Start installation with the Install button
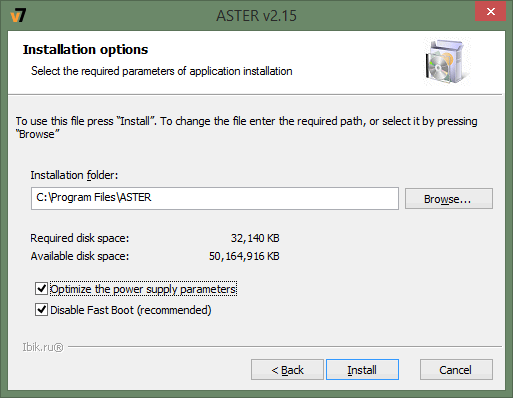The image size is (513, 398). (x=362, y=369)
